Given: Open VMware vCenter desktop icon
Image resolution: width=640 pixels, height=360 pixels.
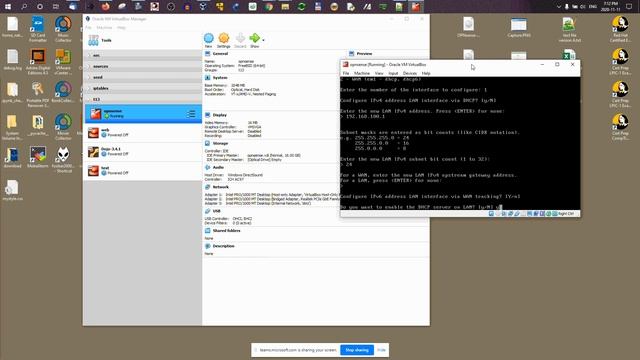Looking at the screenshot, I should click(63, 62).
